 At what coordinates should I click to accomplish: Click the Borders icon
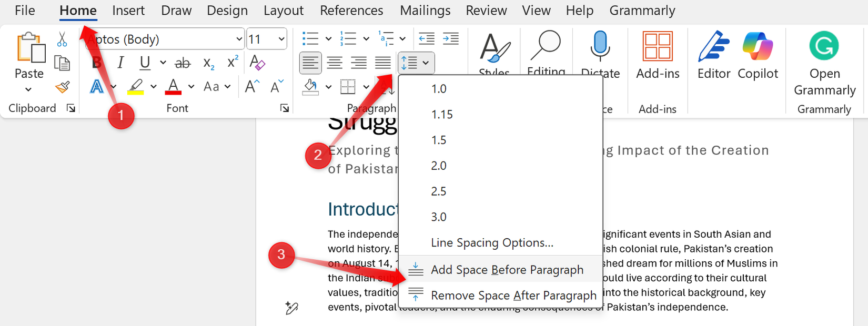click(x=348, y=86)
